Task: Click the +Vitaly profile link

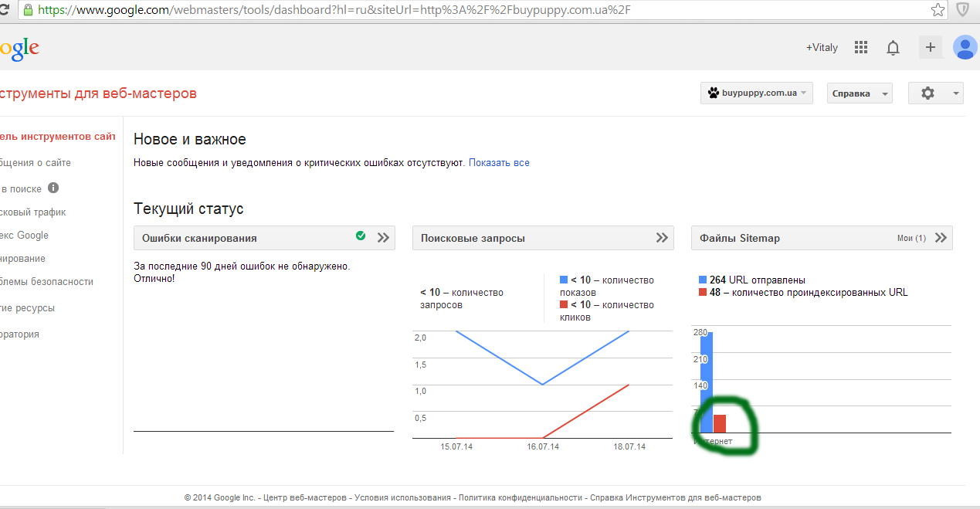Action: tap(822, 48)
